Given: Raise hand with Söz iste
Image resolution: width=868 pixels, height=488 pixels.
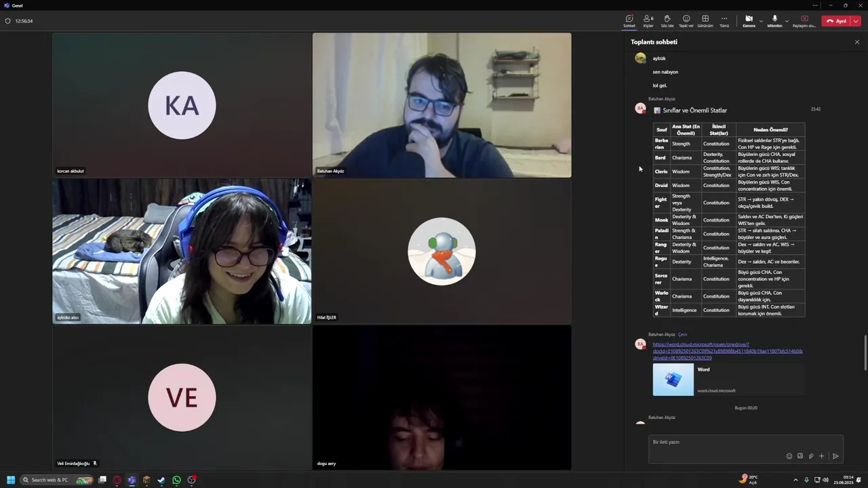Looking at the screenshot, I should coord(667,21).
